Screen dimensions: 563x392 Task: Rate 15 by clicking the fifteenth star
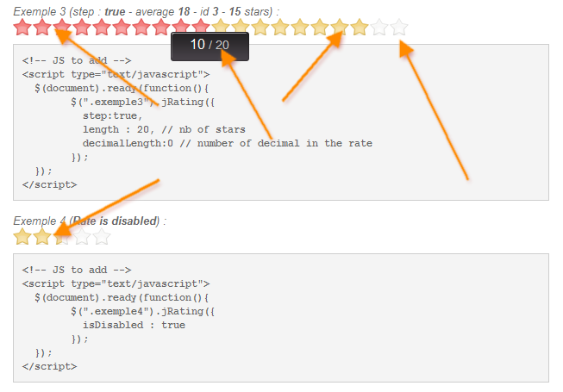coord(300,28)
